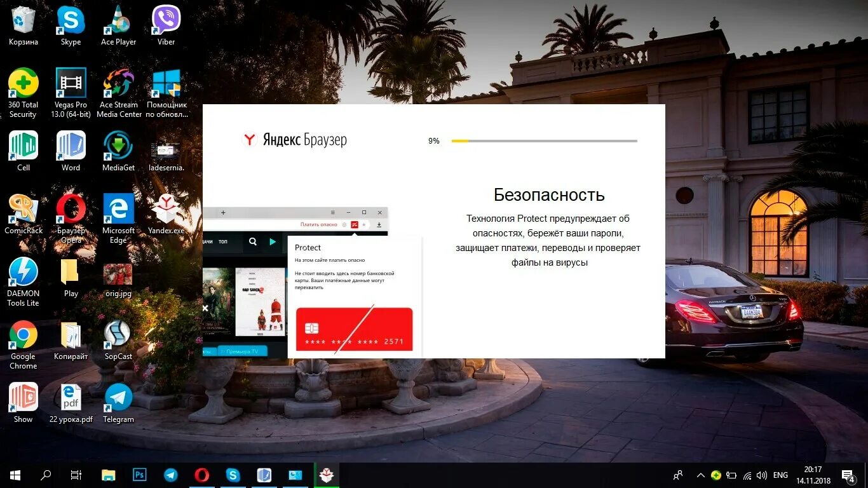Viewport: 868px width, 488px height.
Task: Open taskbar search magnifier
Action: click(46, 475)
